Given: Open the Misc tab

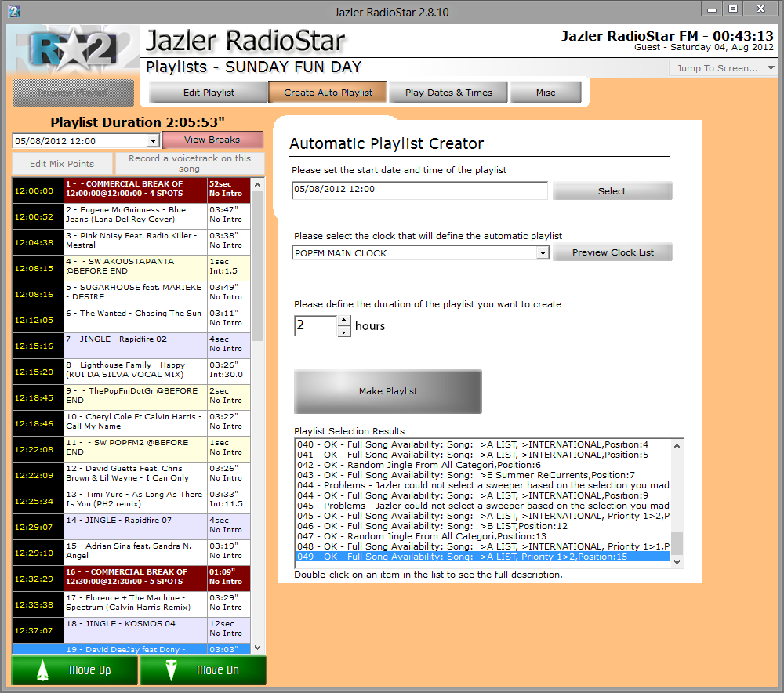Looking at the screenshot, I should pos(546,93).
